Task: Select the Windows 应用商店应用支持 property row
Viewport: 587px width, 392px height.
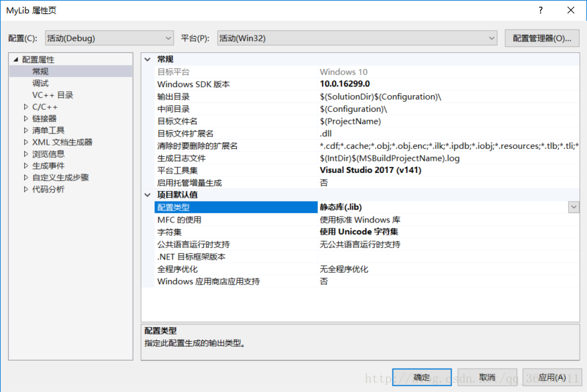Action: point(367,281)
